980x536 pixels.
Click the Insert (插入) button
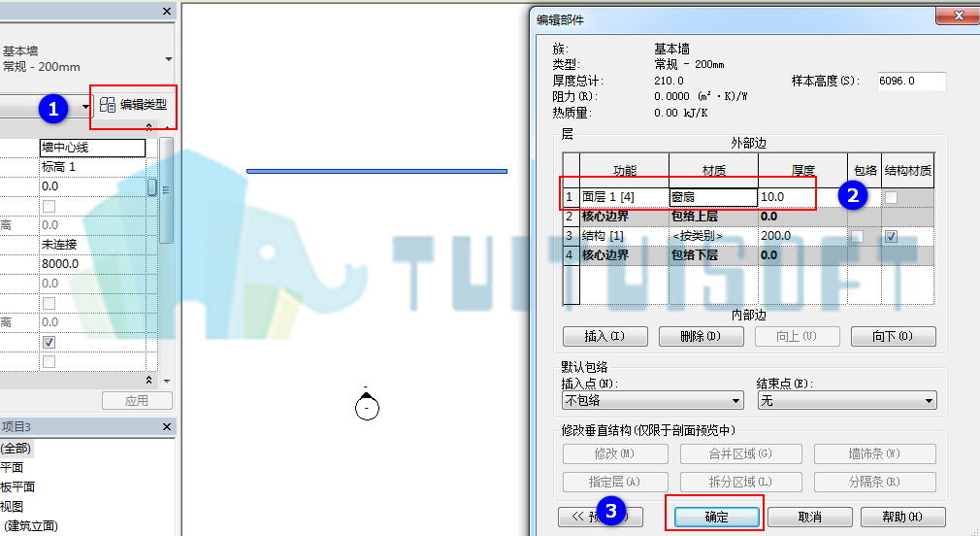pos(604,337)
